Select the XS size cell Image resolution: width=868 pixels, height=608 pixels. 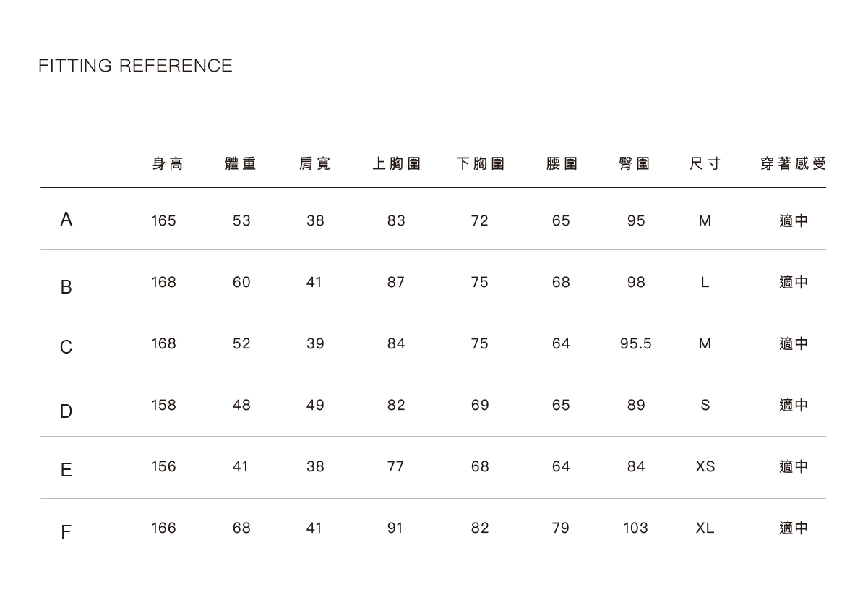tap(705, 467)
